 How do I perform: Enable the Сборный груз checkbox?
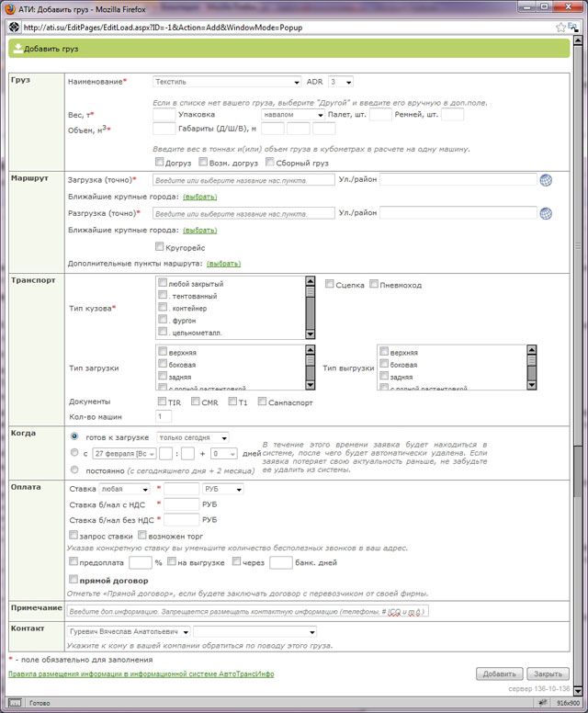270,162
